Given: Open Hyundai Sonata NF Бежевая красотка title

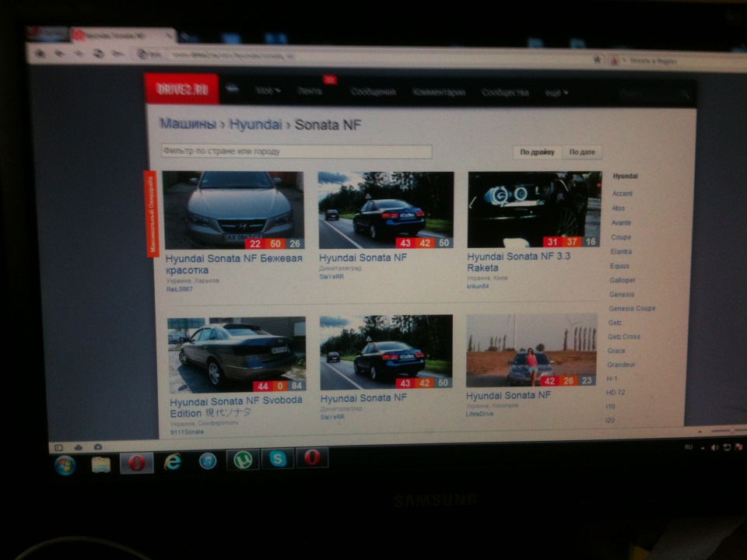Looking at the screenshot, I should point(234,264).
